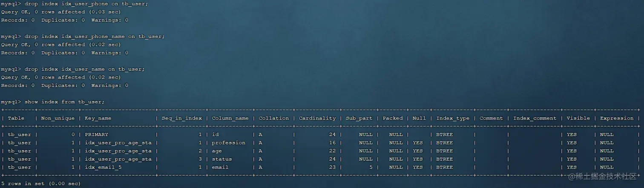Click the 'drop index idx_user_phone_name on tb_user;' command

pyautogui.click(x=83, y=36)
